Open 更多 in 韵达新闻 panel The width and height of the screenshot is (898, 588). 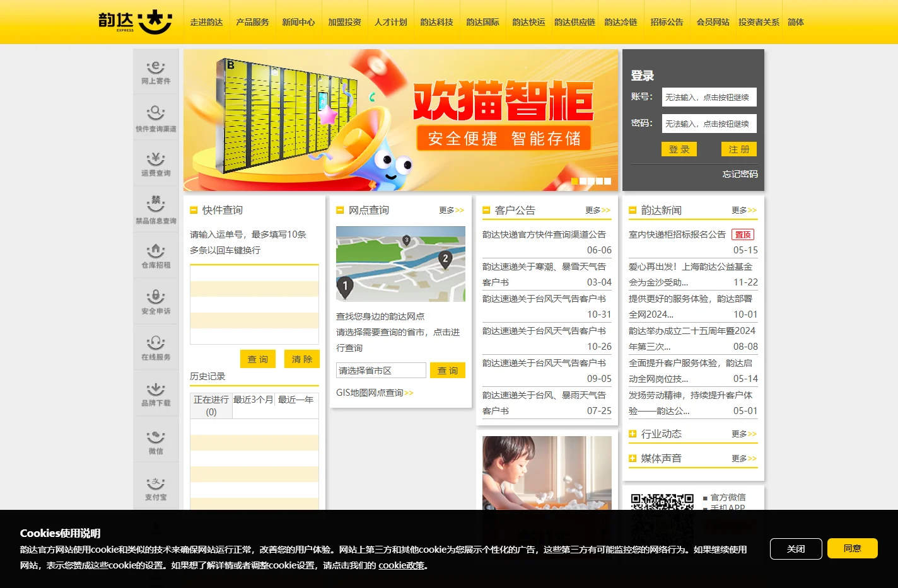click(744, 210)
